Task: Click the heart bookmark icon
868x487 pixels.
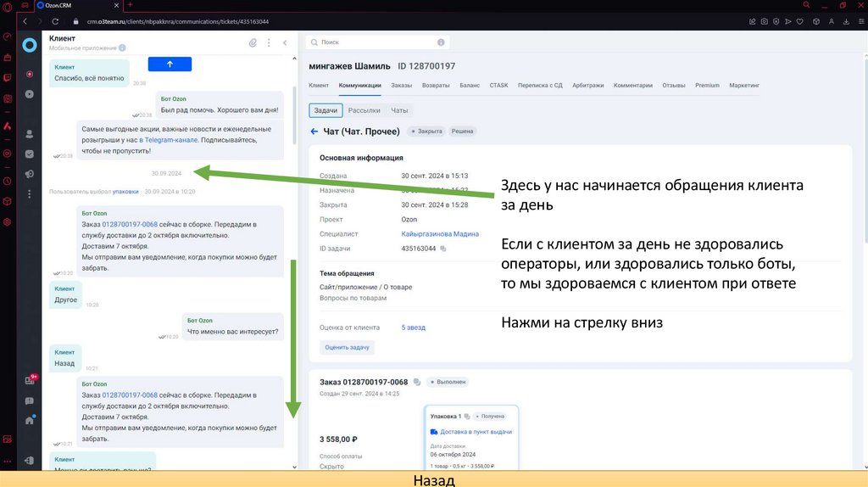Action: coord(800,21)
